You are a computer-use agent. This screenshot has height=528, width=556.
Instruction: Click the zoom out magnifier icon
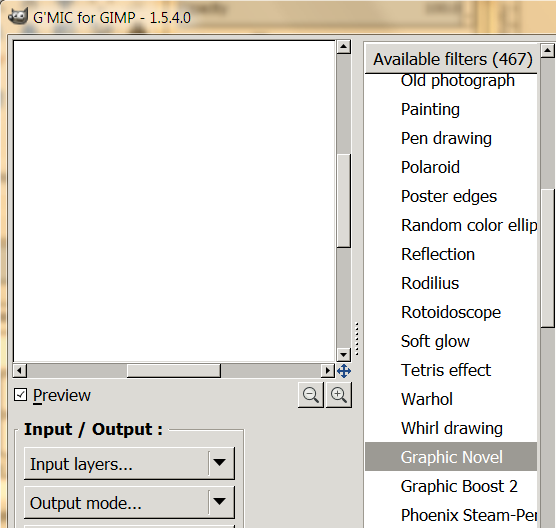coord(311,395)
